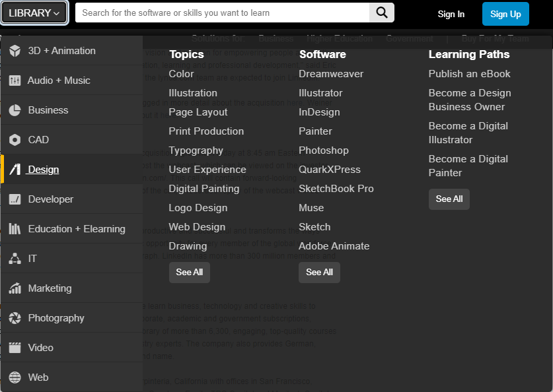553x392 pixels.
Task: Go to Typography topic
Action: [x=196, y=150]
